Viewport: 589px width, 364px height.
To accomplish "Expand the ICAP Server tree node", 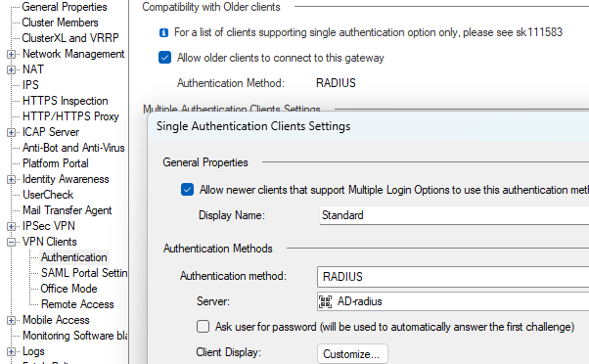I will pyautogui.click(x=12, y=133).
